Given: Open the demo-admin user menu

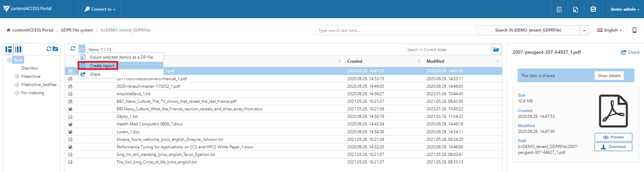Looking at the screenshot, I should click(625, 9).
